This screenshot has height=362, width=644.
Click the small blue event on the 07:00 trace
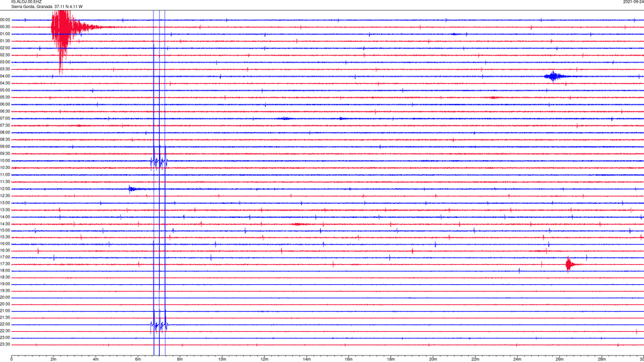point(285,119)
